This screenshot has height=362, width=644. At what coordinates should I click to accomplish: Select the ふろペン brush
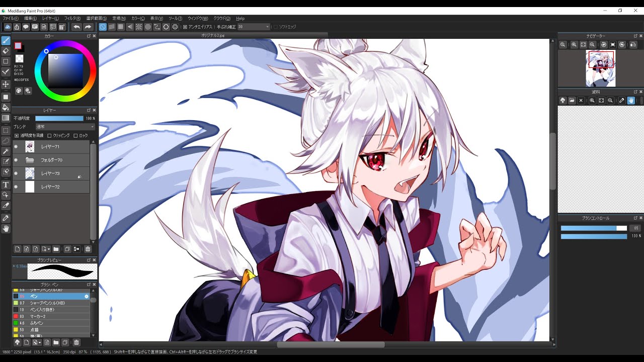pos(51,323)
